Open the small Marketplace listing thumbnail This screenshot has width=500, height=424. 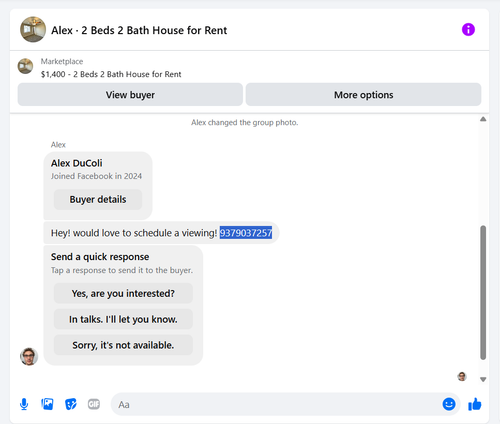(25, 66)
